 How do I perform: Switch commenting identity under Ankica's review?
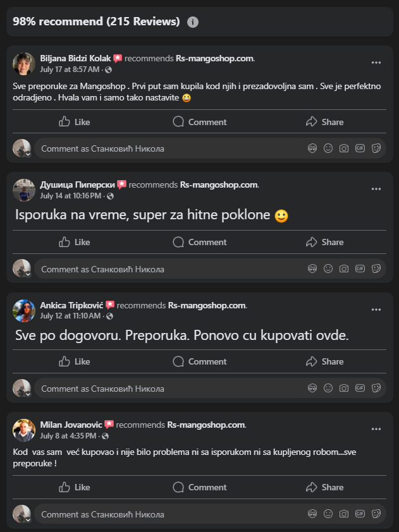pos(22,389)
